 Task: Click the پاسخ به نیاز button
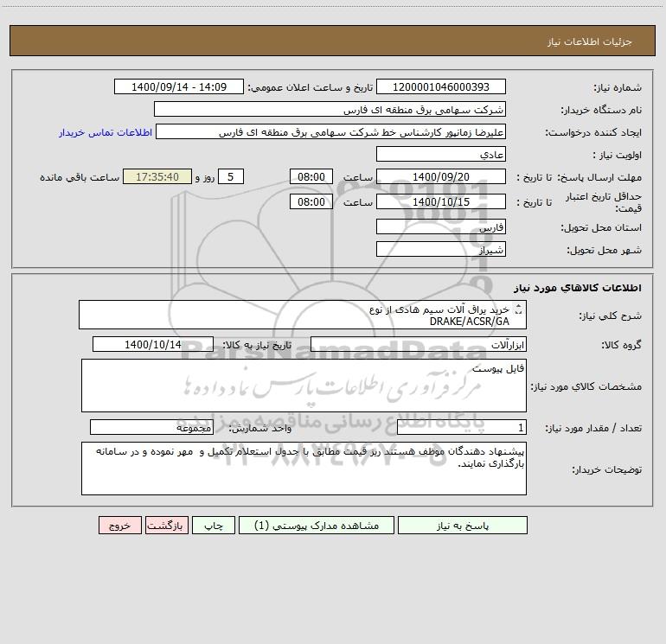pyautogui.click(x=463, y=525)
